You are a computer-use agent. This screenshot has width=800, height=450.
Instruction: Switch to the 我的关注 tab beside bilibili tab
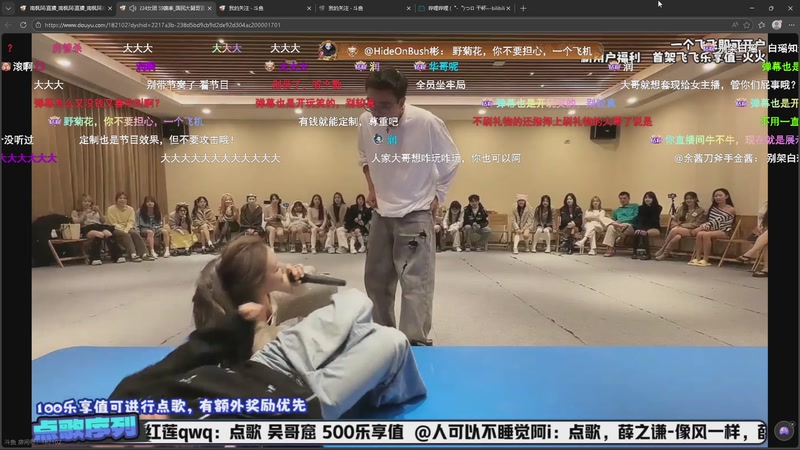click(364, 8)
